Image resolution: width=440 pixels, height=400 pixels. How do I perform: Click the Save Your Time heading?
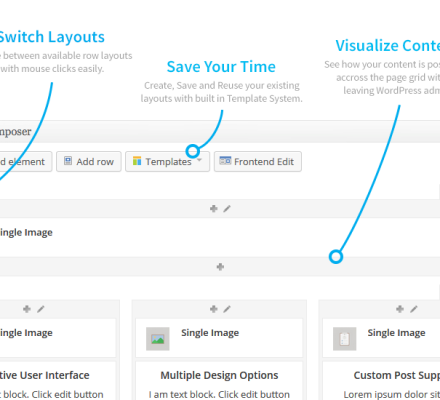point(221,67)
